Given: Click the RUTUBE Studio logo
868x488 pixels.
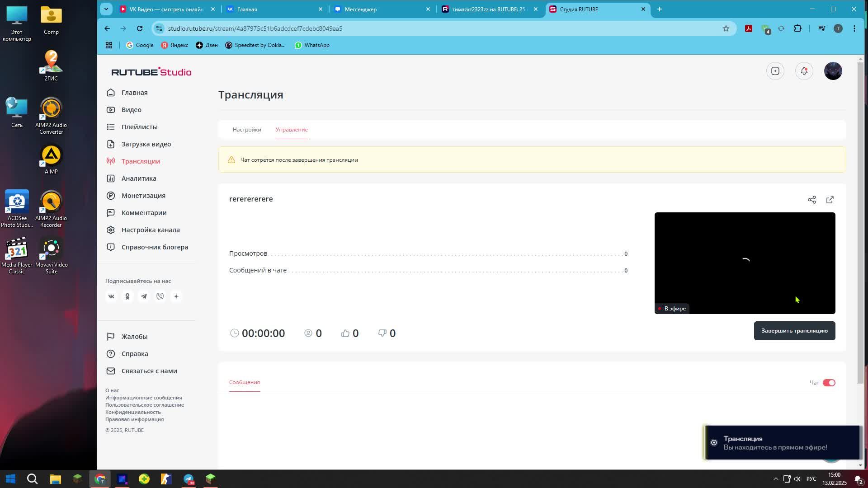Looking at the screenshot, I should pyautogui.click(x=151, y=72).
